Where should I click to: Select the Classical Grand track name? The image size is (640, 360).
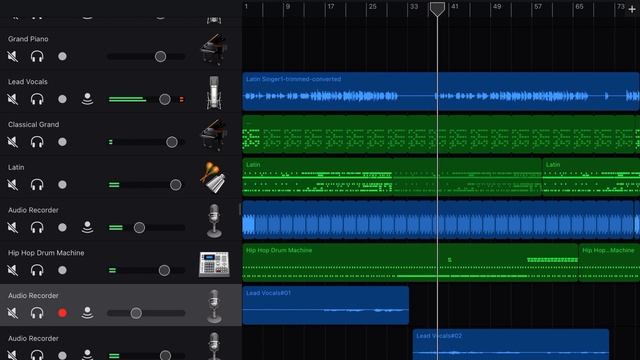point(33,124)
